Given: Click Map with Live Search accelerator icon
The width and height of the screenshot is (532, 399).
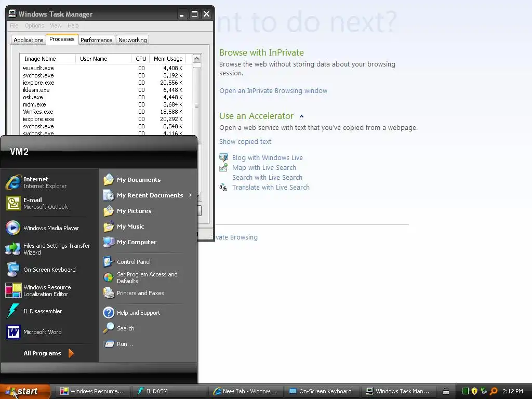Looking at the screenshot, I should pyautogui.click(x=223, y=167).
